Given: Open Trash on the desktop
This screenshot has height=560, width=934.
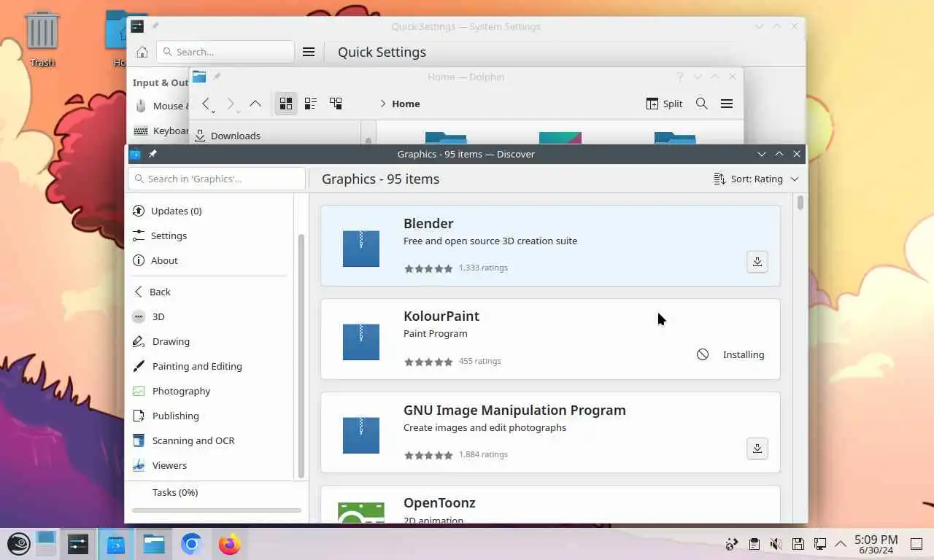Looking at the screenshot, I should click(x=42, y=38).
